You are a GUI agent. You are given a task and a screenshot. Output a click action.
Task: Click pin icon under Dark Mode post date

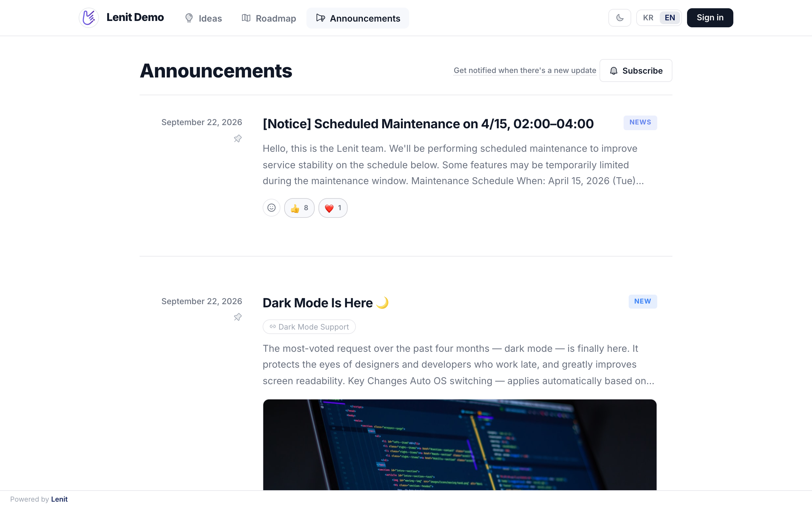238,317
